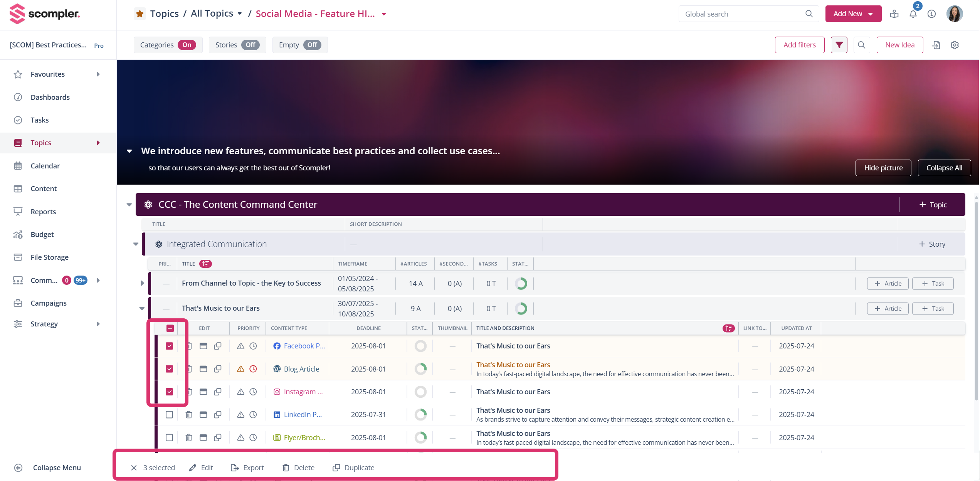Click the red clock icon in Blog Article row
The image size is (980, 481).
[253, 369]
